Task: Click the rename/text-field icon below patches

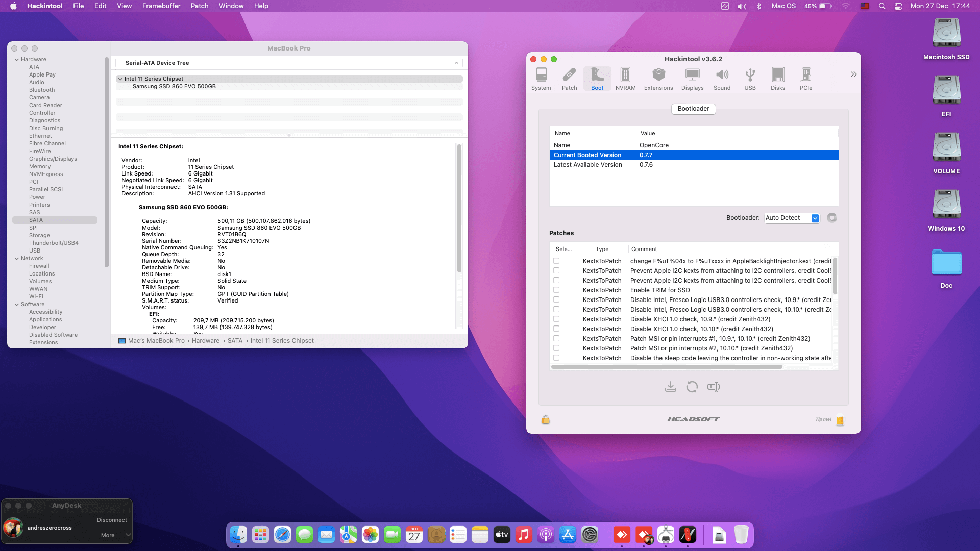Action: click(714, 387)
